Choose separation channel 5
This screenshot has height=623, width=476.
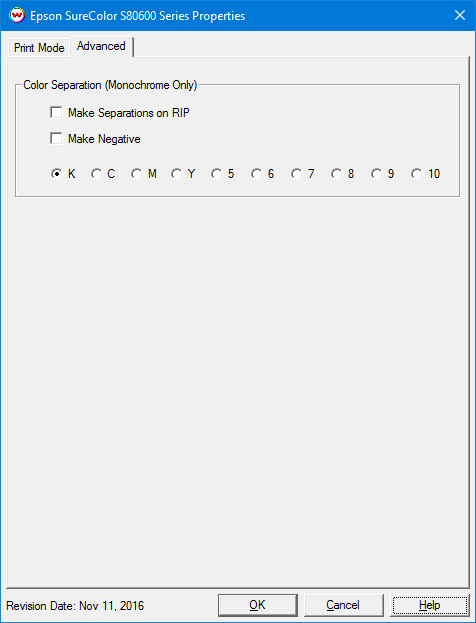217,174
